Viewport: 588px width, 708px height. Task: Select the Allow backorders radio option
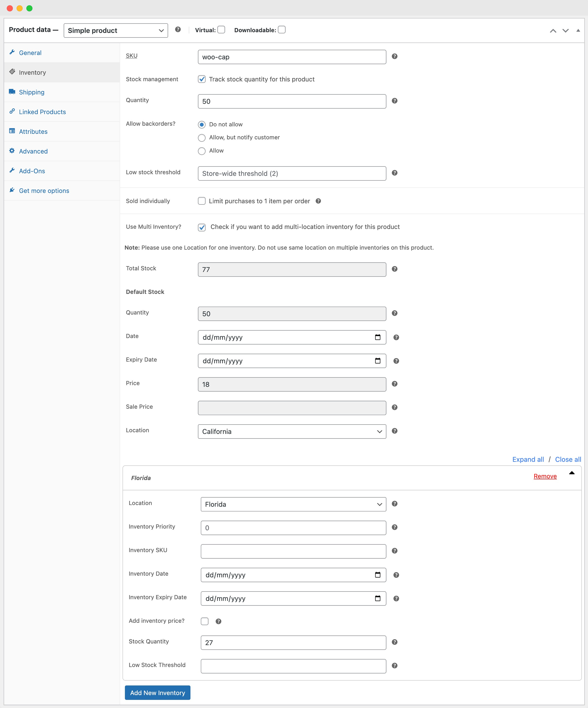pos(202,151)
